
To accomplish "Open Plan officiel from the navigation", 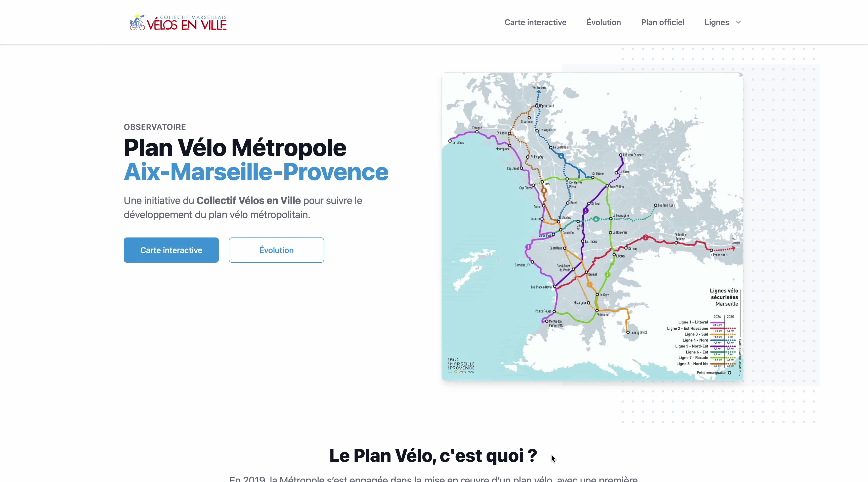I will [x=663, y=22].
